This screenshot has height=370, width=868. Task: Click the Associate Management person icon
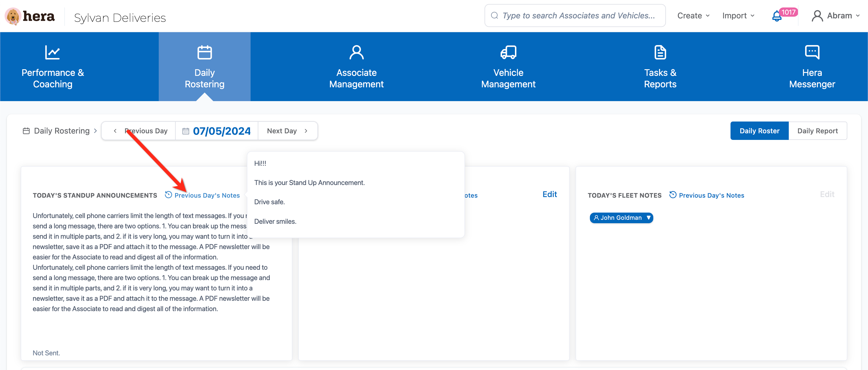[x=356, y=52]
